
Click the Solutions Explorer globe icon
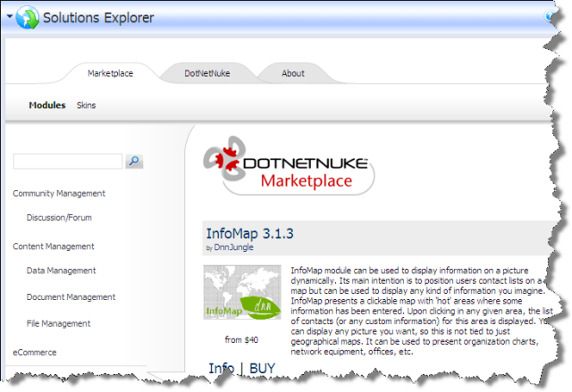coord(28,18)
